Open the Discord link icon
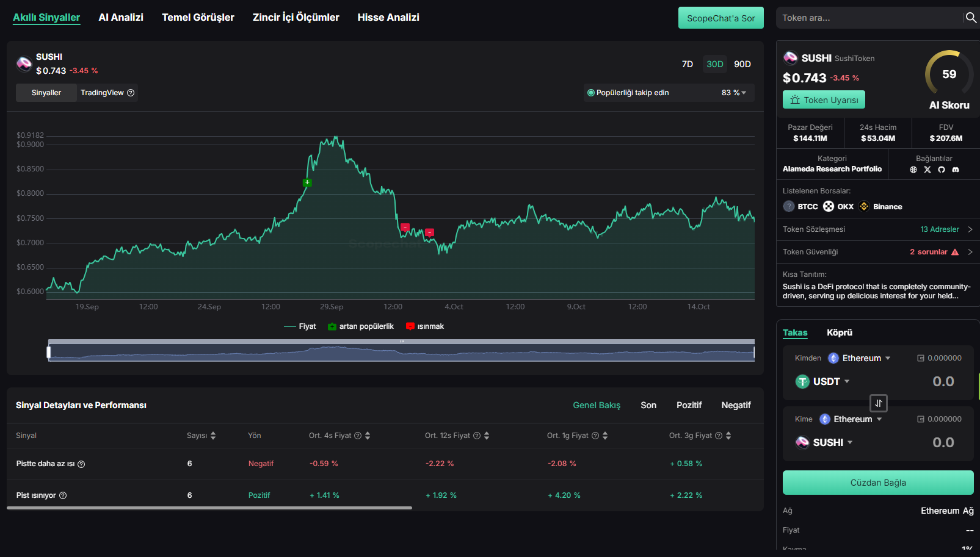This screenshot has width=980, height=557. pos(956,170)
